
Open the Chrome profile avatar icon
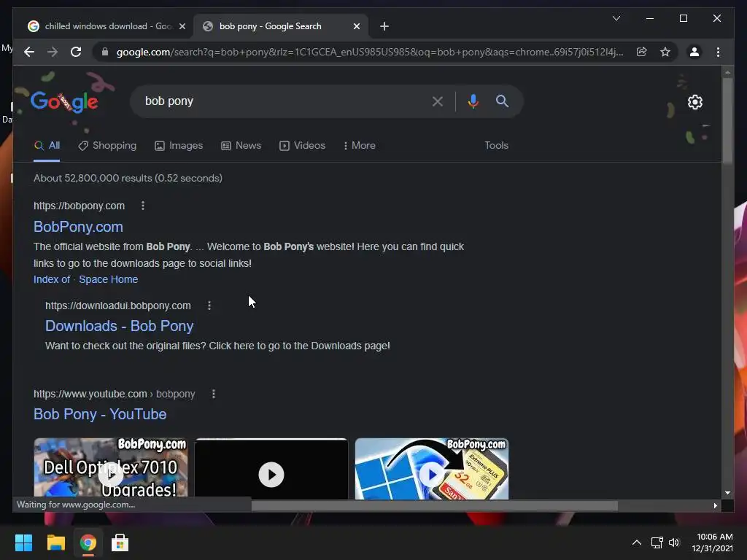(x=694, y=52)
